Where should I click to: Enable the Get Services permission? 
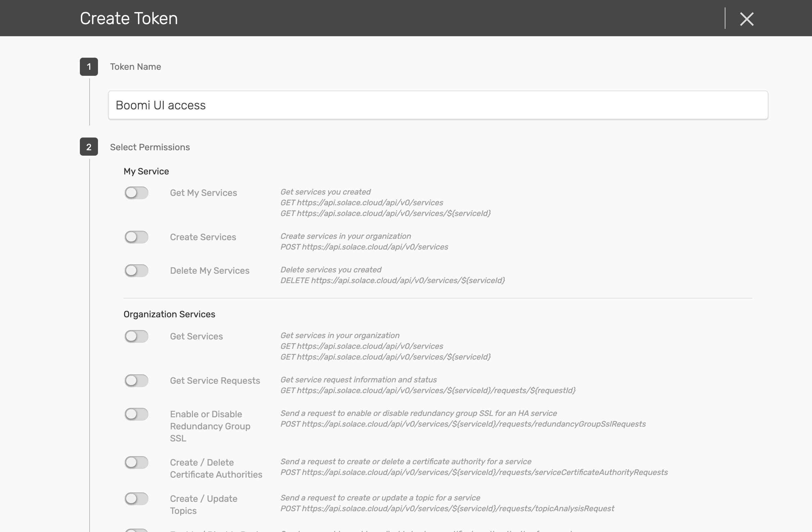(x=136, y=336)
